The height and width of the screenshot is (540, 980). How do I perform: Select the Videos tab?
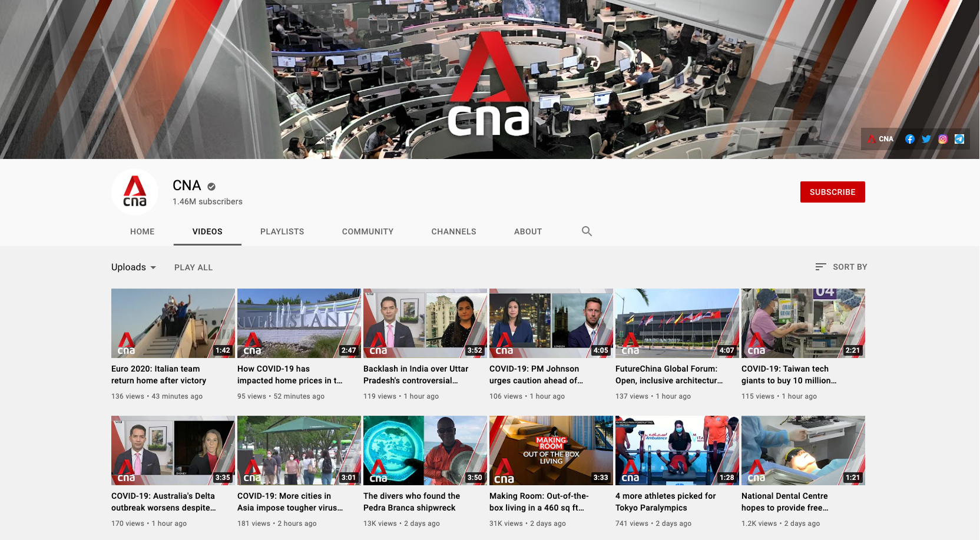click(207, 231)
